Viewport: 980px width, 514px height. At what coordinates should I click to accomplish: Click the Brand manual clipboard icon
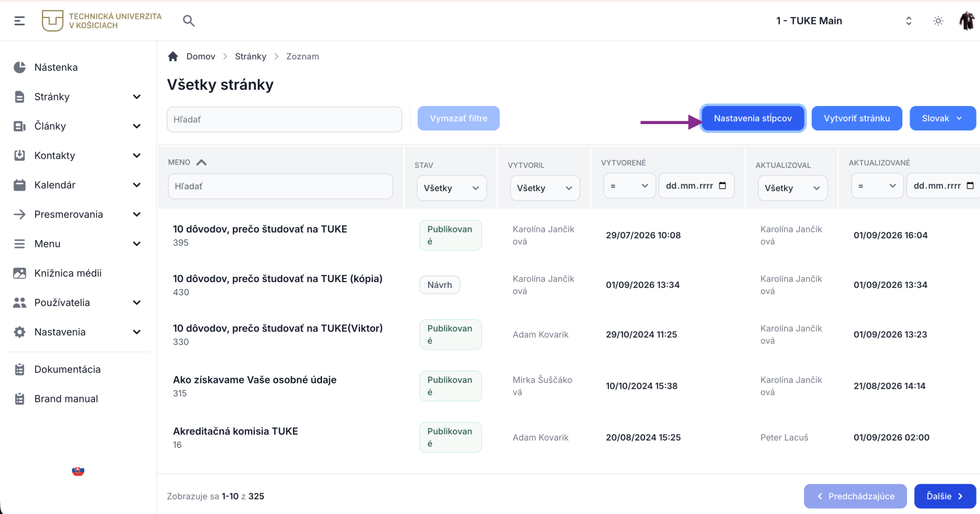click(x=20, y=399)
